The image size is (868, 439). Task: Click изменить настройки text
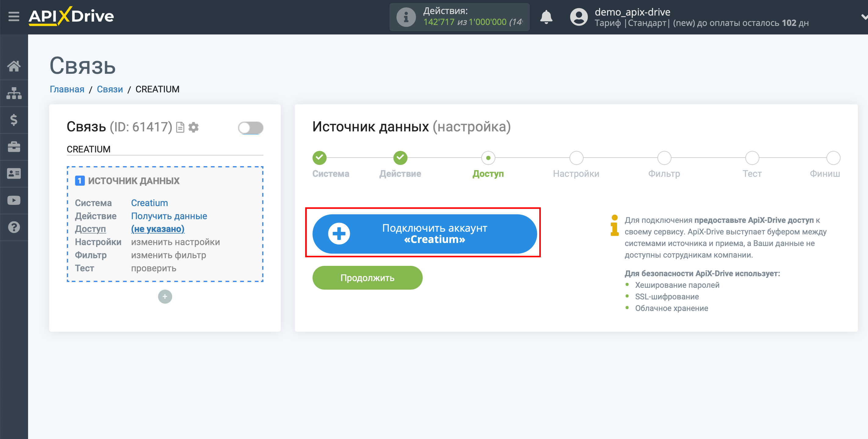[175, 242]
